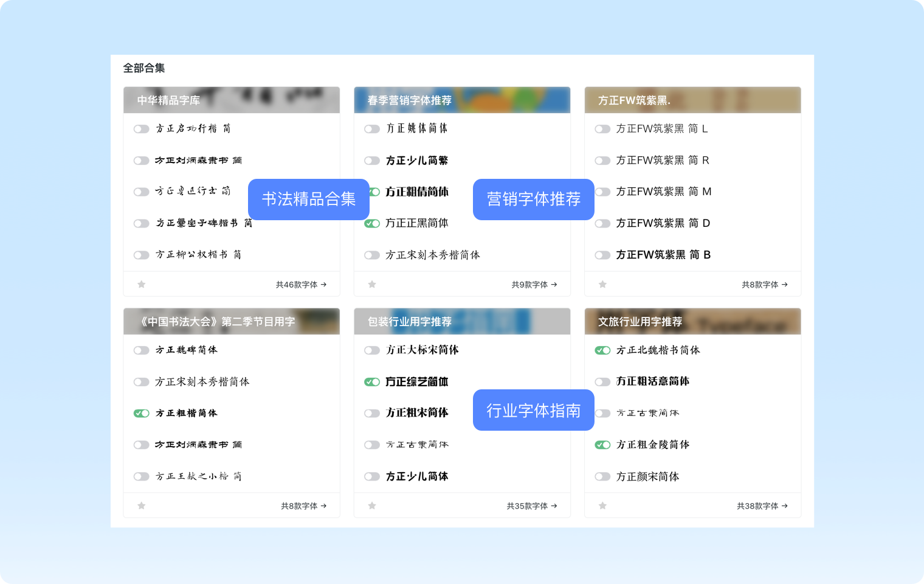Open 共8款字体 link in 方正FW筑紫黑 card
The image size is (924, 584).
(x=765, y=284)
